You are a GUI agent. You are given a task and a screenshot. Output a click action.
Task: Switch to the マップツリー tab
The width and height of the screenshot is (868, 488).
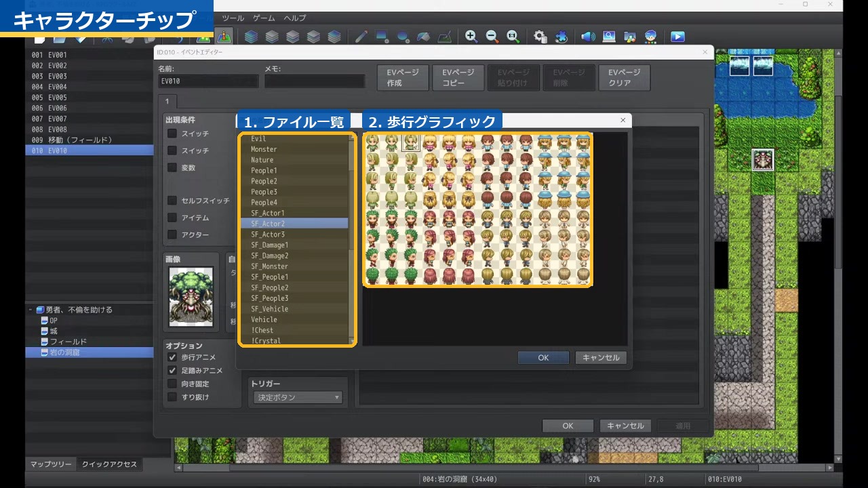51,464
